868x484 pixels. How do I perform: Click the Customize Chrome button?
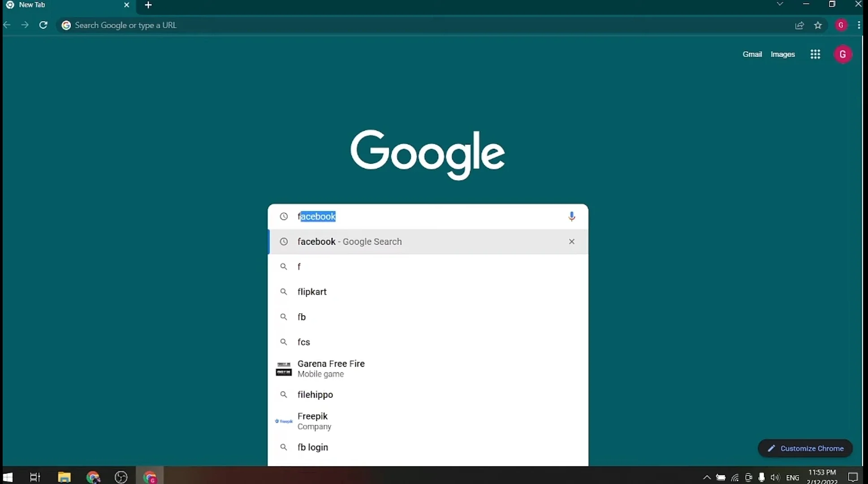click(x=805, y=448)
